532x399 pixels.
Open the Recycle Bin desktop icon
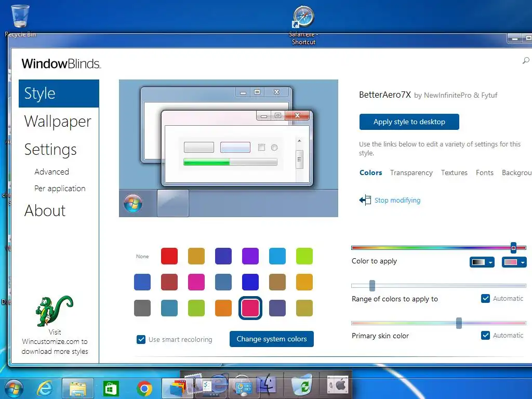click(20, 20)
